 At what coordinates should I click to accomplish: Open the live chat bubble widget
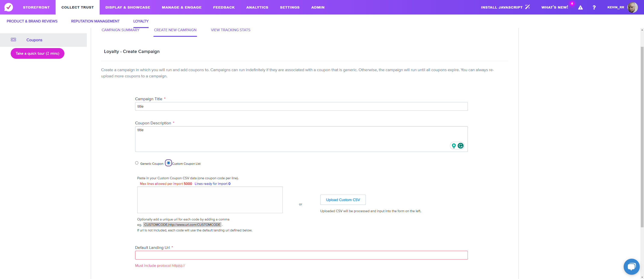coord(632,267)
